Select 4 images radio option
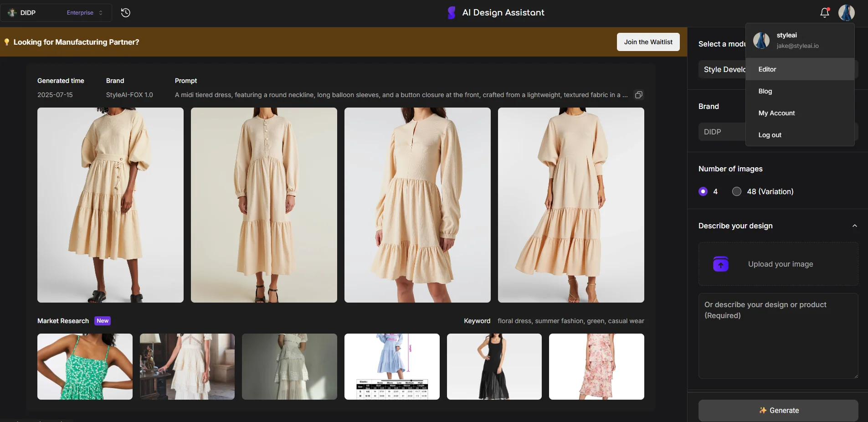868x422 pixels. pos(703,191)
